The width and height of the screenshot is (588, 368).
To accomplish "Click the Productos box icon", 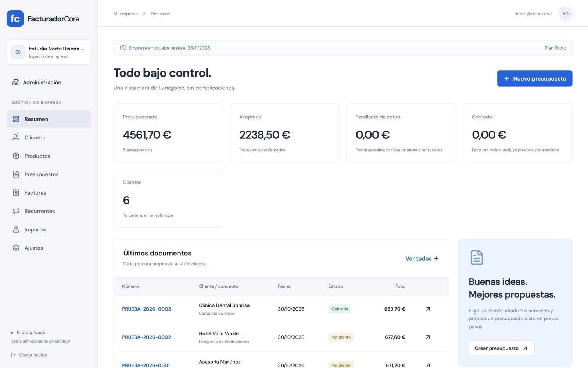I will [16, 156].
